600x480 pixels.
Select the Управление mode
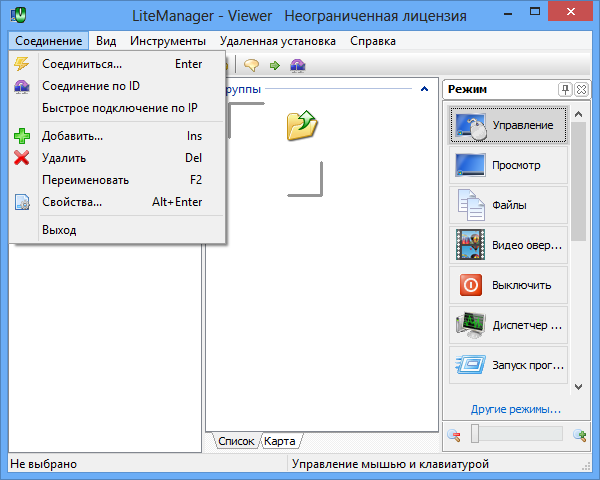coord(508,125)
